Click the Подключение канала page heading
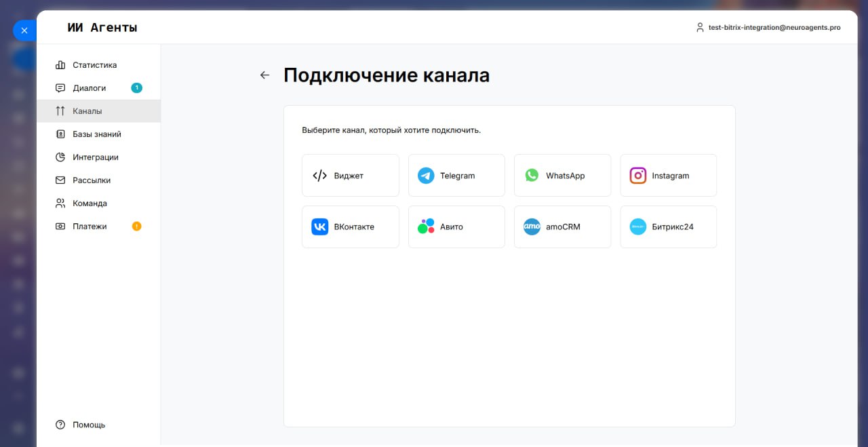The width and height of the screenshot is (868, 447). [387, 75]
